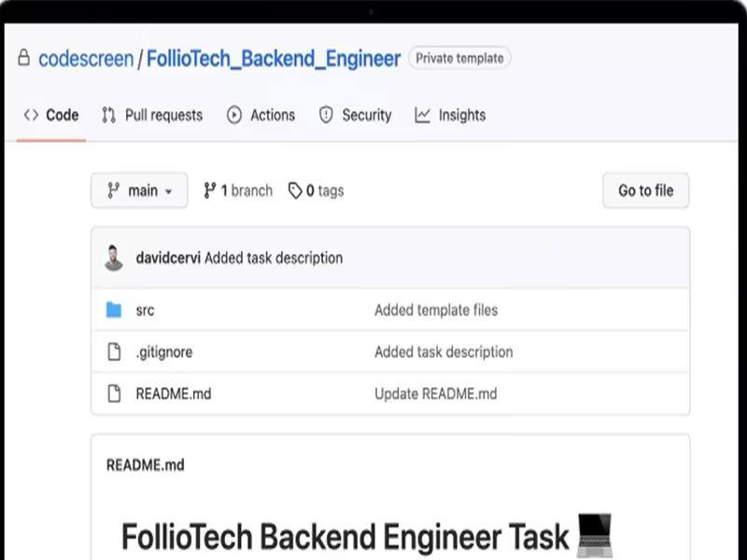Open the src folder

[145, 310]
